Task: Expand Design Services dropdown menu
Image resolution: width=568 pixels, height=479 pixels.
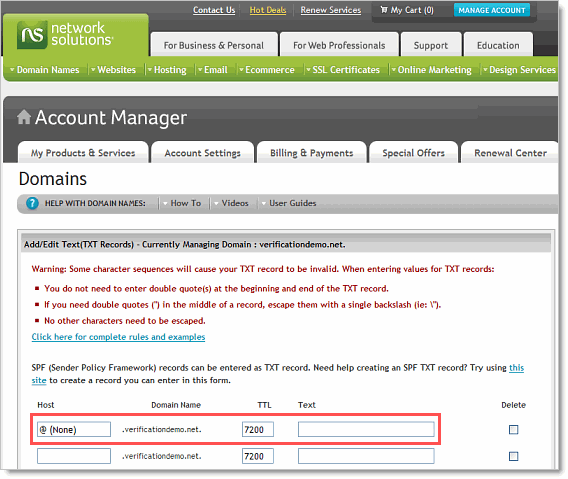Action: 519,70
